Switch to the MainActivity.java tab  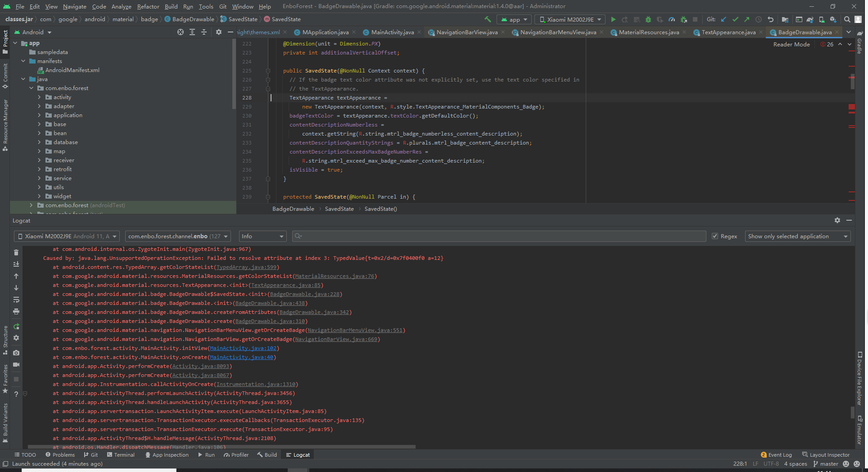(392, 32)
